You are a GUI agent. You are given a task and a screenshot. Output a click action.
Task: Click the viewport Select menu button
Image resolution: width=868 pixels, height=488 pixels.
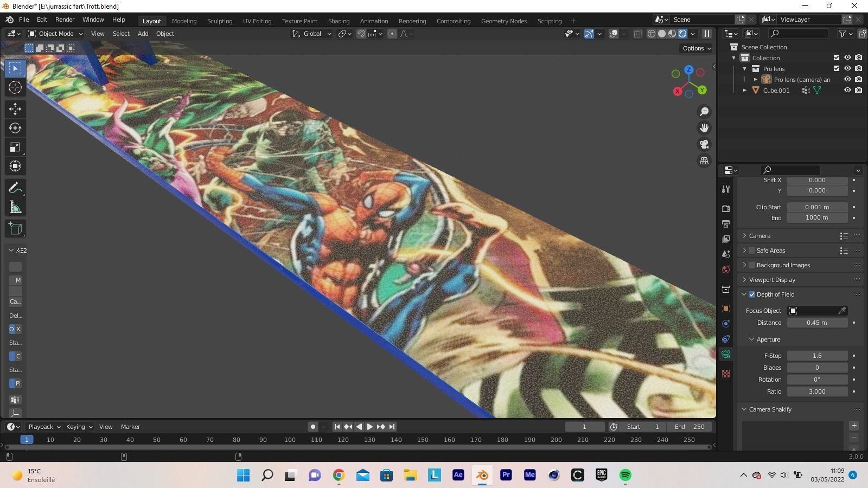tap(121, 34)
